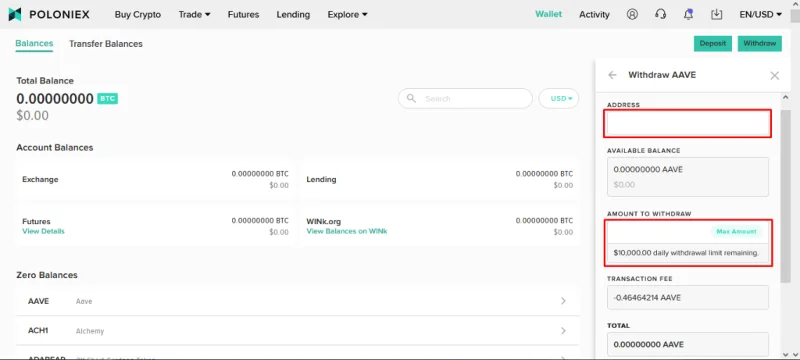Viewport: 800px width, 360px height.
Task: Open Activity page
Action: (x=594, y=14)
